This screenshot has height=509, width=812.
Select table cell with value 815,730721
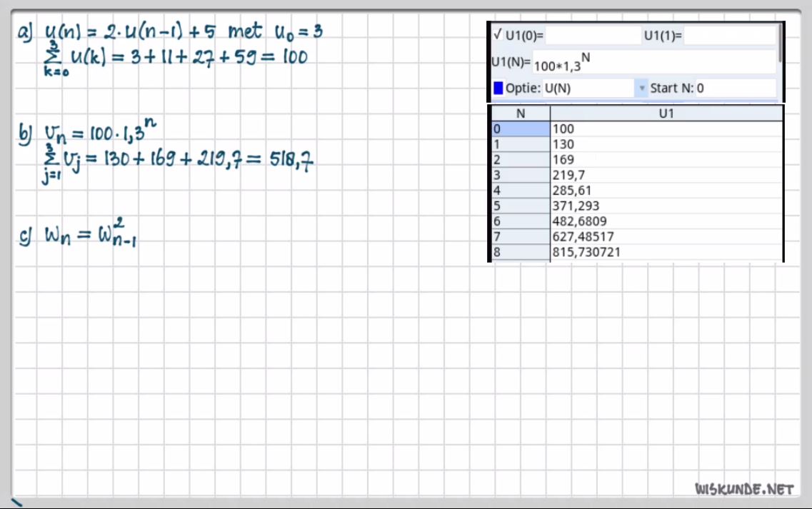point(666,252)
